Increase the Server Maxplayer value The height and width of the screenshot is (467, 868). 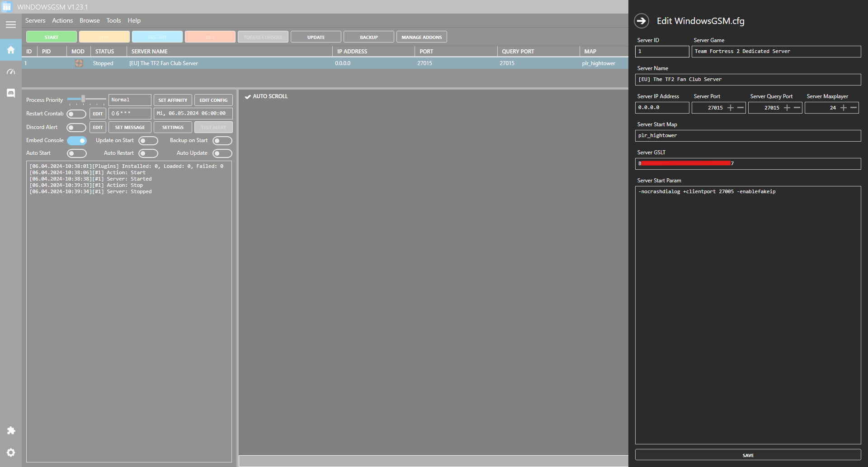point(844,108)
